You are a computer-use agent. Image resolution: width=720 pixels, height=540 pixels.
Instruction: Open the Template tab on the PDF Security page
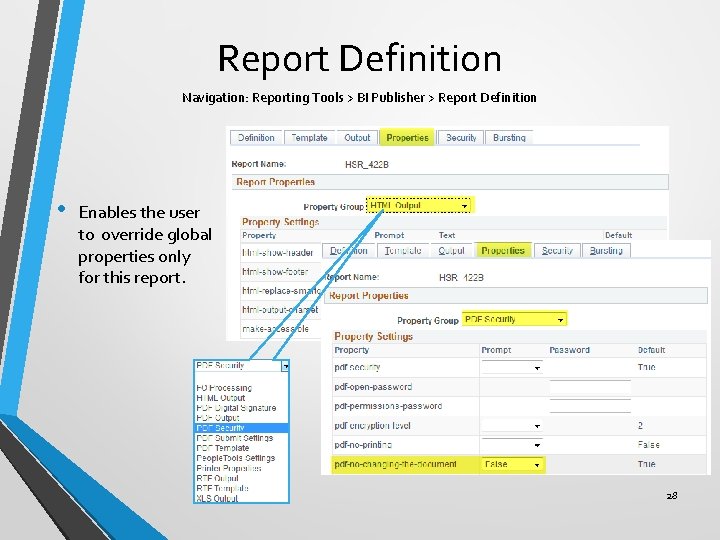(403, 251)
